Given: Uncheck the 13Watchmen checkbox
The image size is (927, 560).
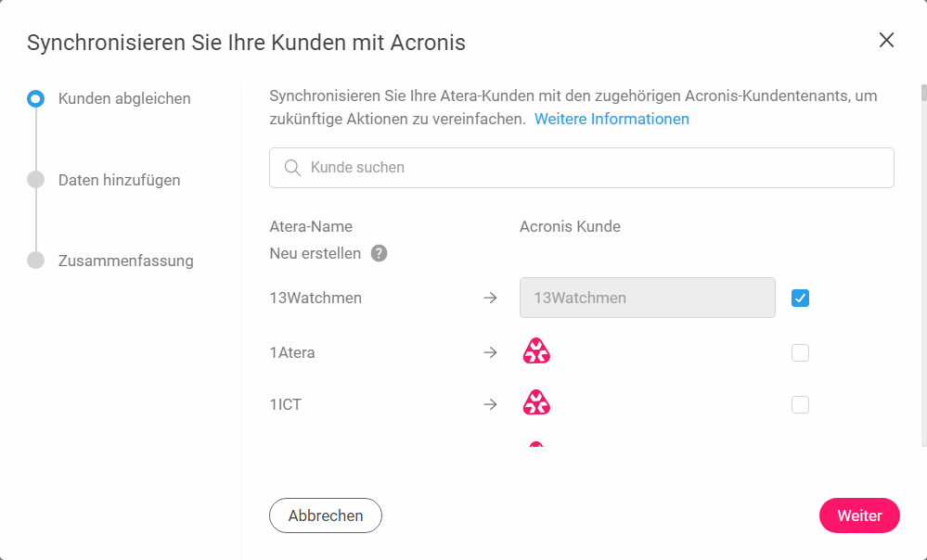Looking at the screenshot, I should point(800,299).
